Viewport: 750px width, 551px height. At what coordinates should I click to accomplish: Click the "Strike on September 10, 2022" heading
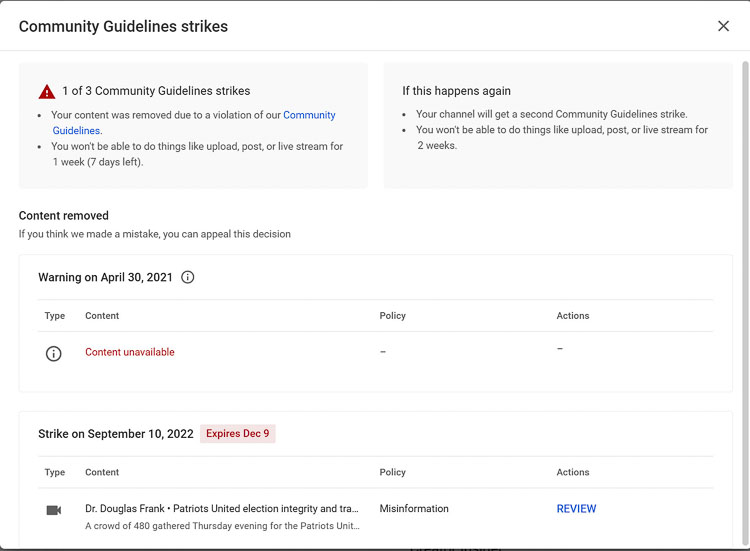point(116,434)
